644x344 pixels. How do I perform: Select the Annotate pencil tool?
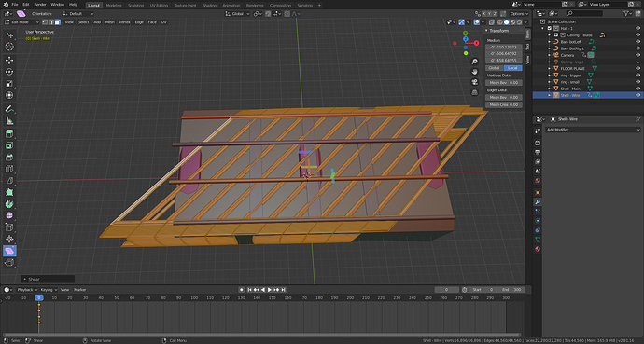click(9, 109)
